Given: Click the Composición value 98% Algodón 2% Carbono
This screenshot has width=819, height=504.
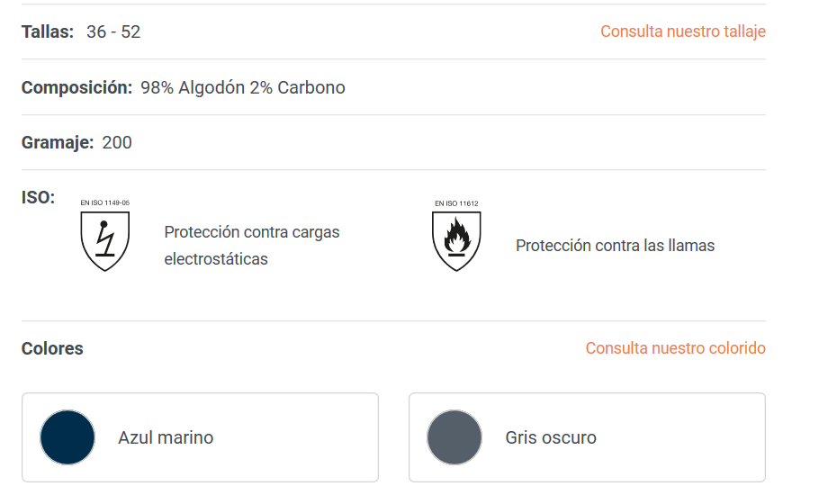Looking at the screenshot, I should (x=243, y=87).
